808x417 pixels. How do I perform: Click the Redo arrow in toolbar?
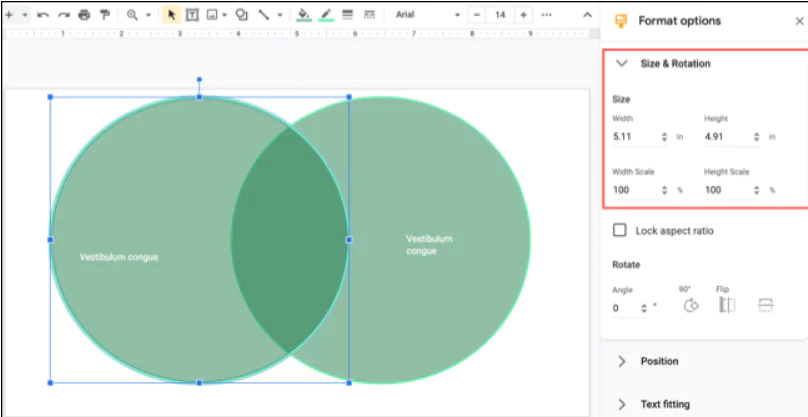[x=62, y=15]
